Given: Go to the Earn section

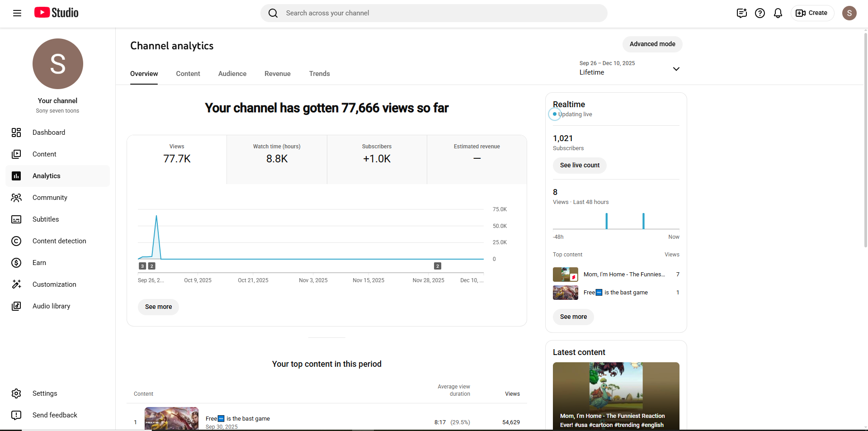Looking at the screenshot, I should pos(39,263).
